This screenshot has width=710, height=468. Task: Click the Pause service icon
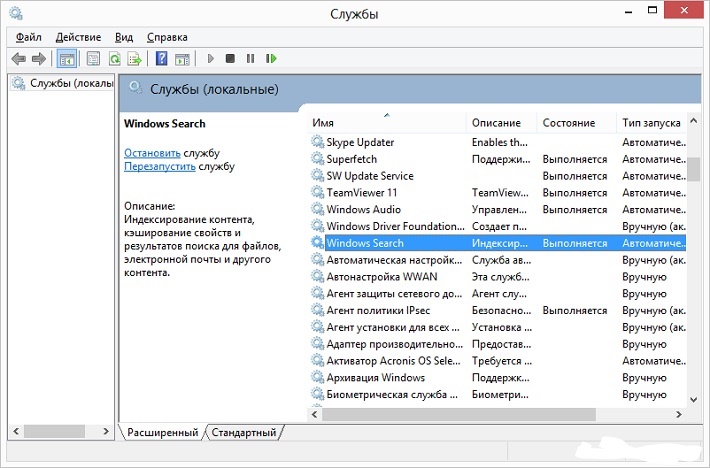coord(250,58)
